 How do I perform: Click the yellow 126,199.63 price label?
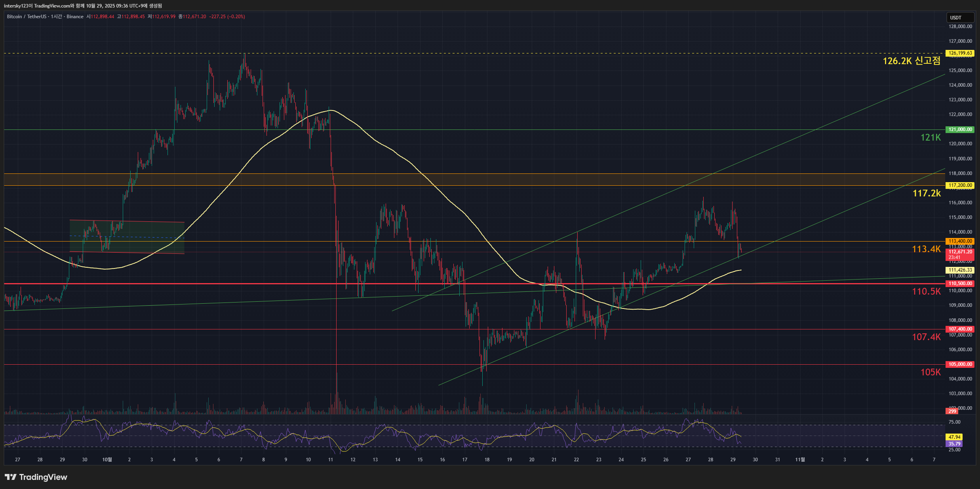tap(960, 53)
